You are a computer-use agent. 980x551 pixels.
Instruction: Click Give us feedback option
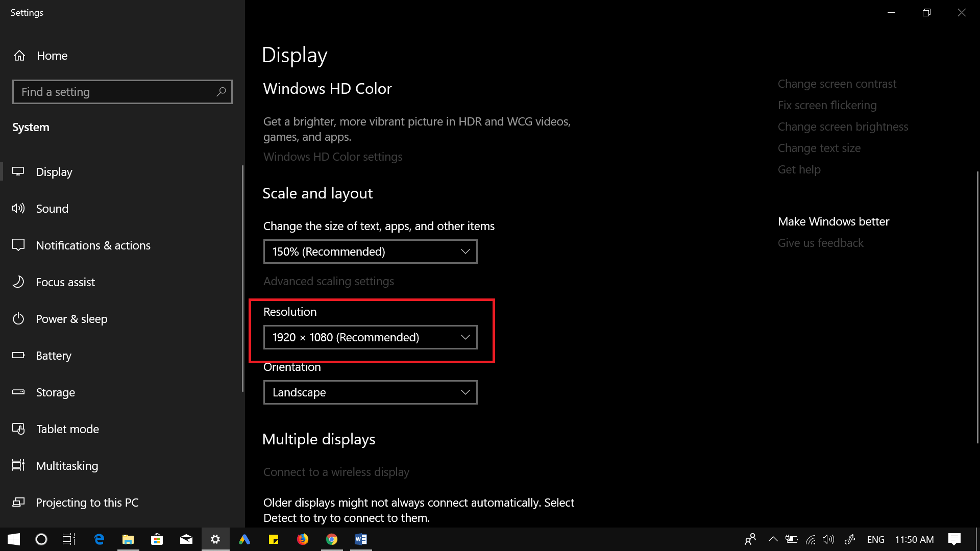820,243
